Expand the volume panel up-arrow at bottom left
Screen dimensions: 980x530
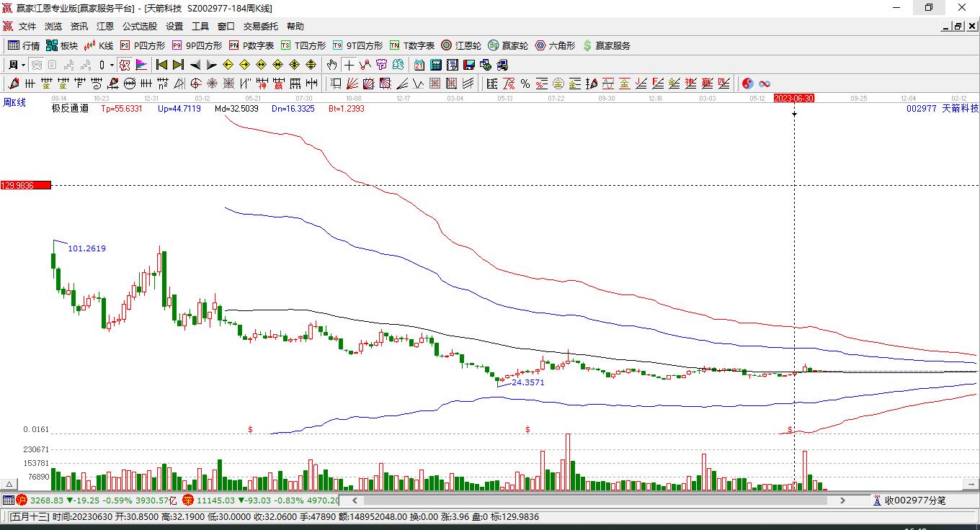pos(9,484)
